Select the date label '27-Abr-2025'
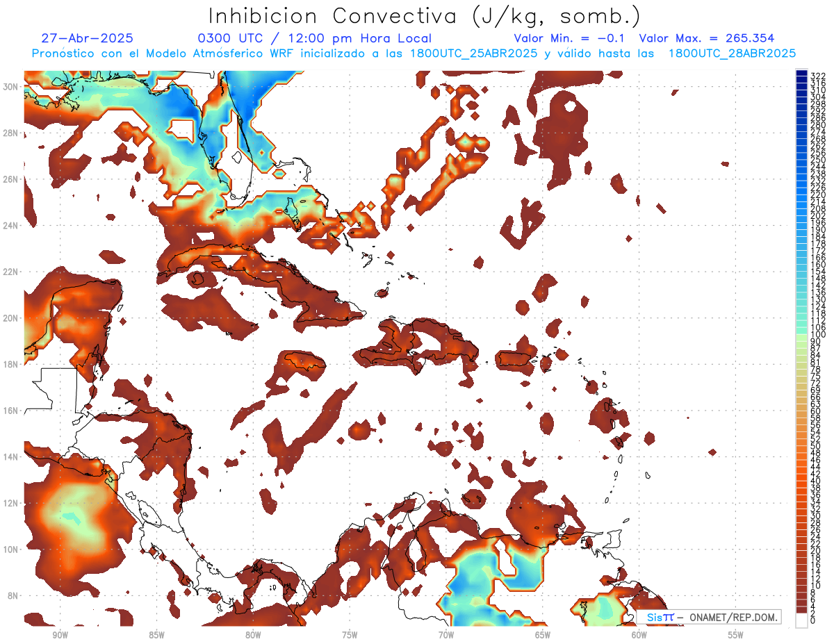Viewport: 834px width, 644px height. pyautogui.click(x=88, y=39)
